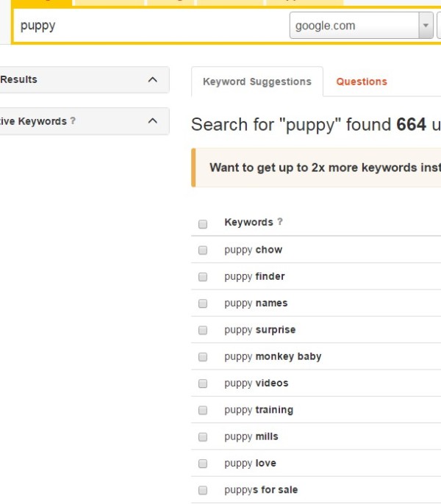Select the puppy videos checkbox
The image size is (441, 504).
point(203,384)
